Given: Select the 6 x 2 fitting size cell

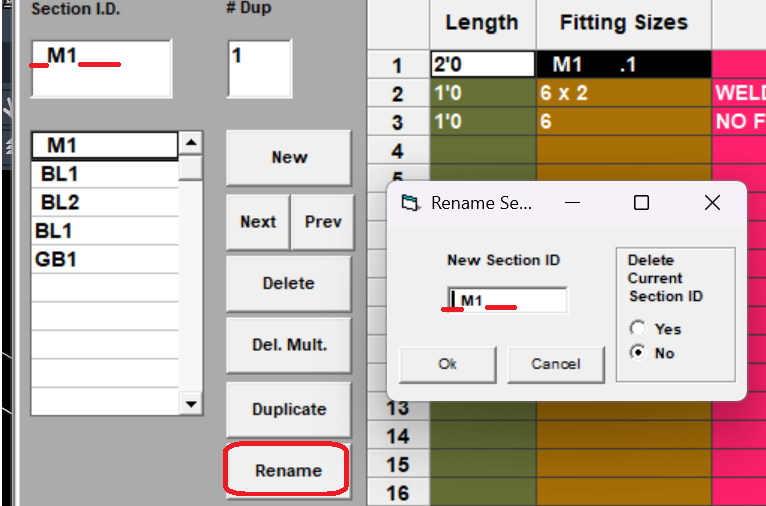Looking at the screenshot, I should (624, 94).
